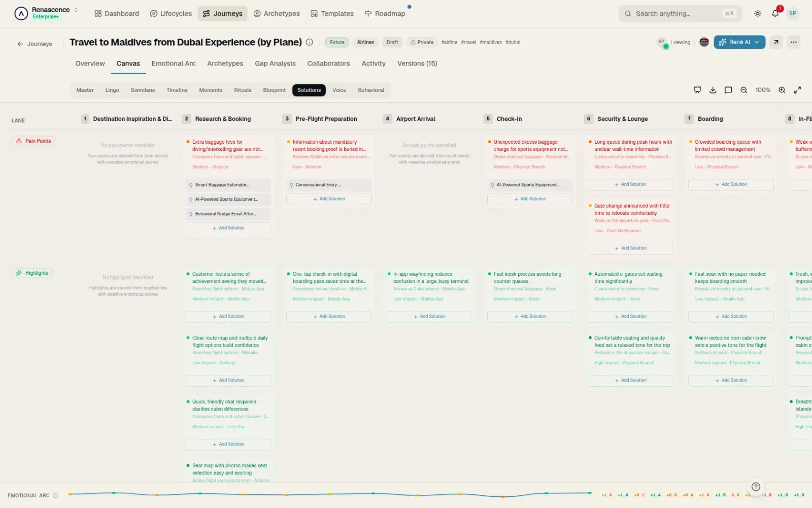Open Smart Baggage Estimator solution
The image size is (812, 508).
[228, 185]
